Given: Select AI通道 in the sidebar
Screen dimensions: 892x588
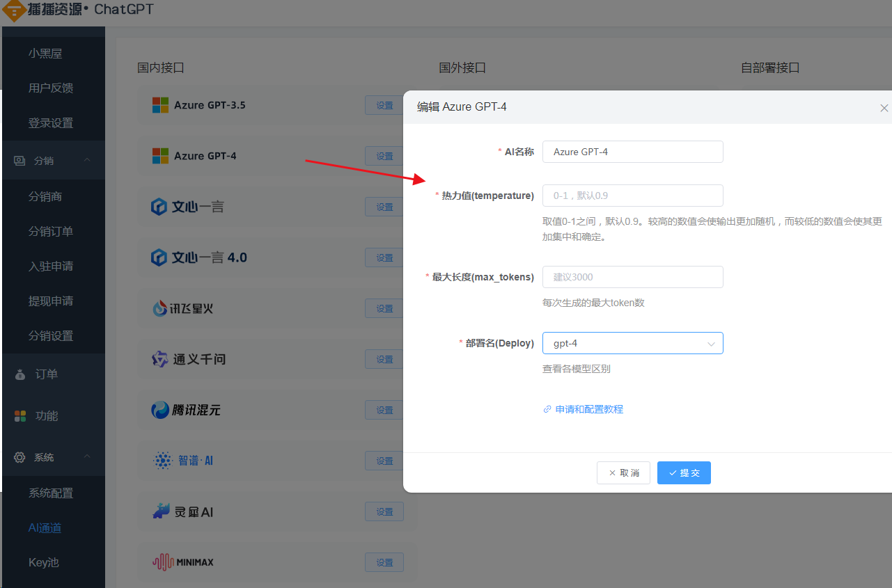Looking at the screenshot, I should pos(45,528).
